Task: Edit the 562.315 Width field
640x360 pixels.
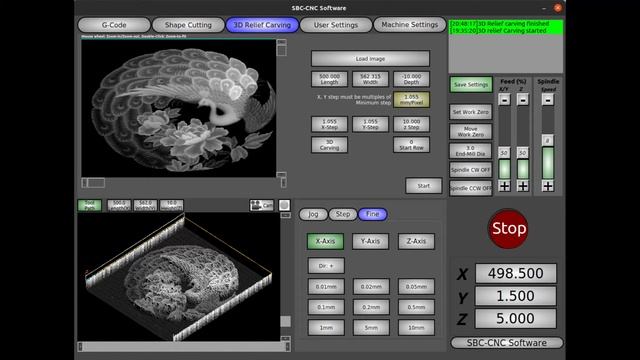Action: click(370, 79)
